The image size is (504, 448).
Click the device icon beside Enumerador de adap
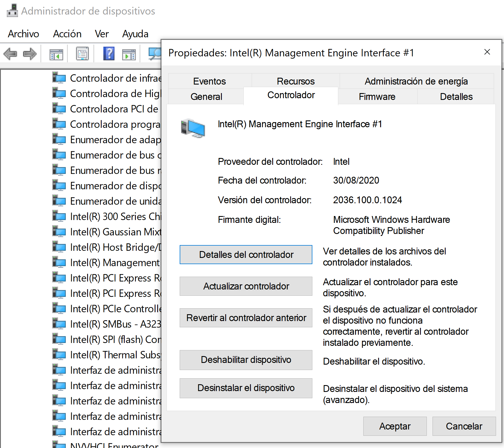point(59,139)
